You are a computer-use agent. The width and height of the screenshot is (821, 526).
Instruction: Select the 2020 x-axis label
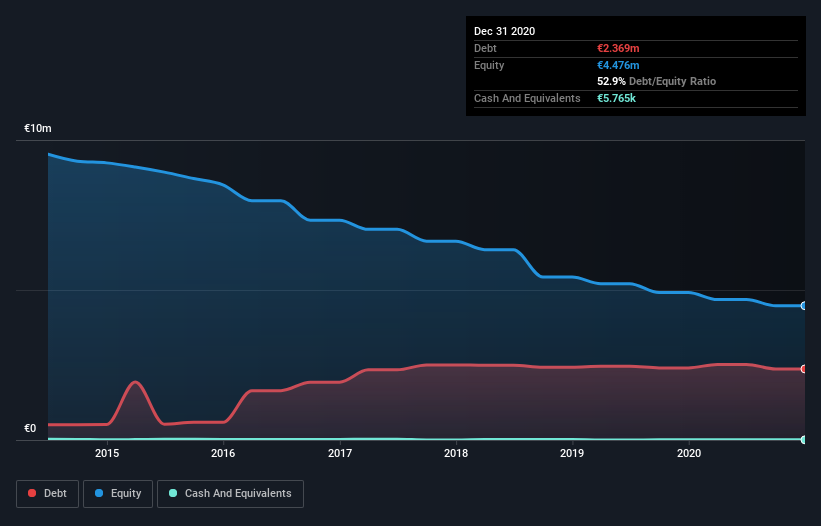pos(689,453)
